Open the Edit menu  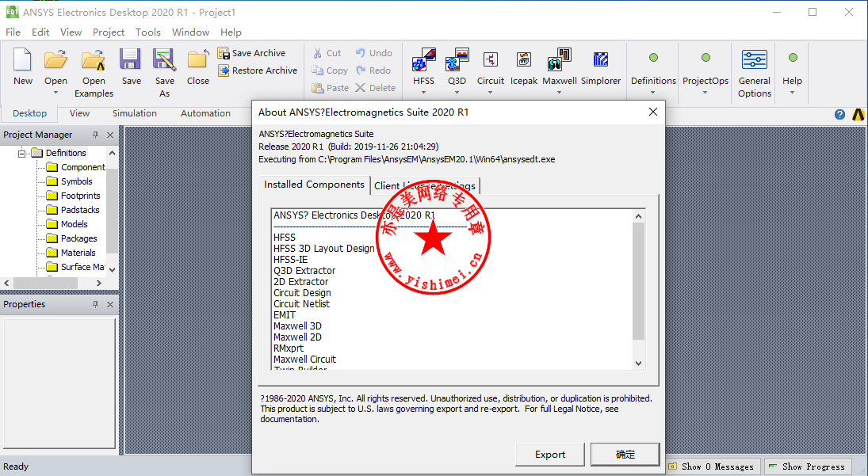(x=40, y=32)
